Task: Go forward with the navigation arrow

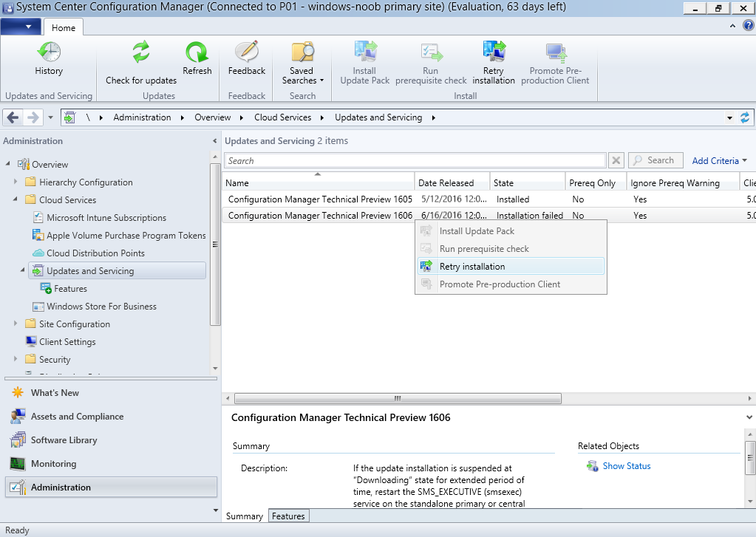Action: click(33, 117)
